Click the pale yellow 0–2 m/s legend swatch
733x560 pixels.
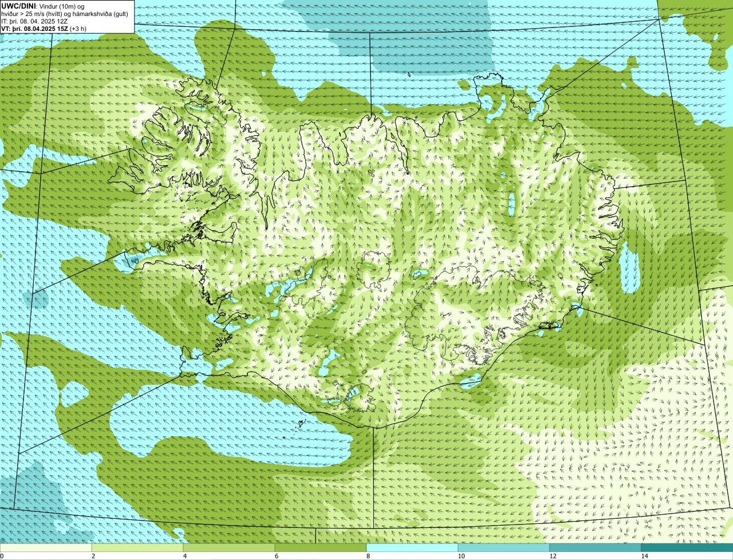click(46, 547)
